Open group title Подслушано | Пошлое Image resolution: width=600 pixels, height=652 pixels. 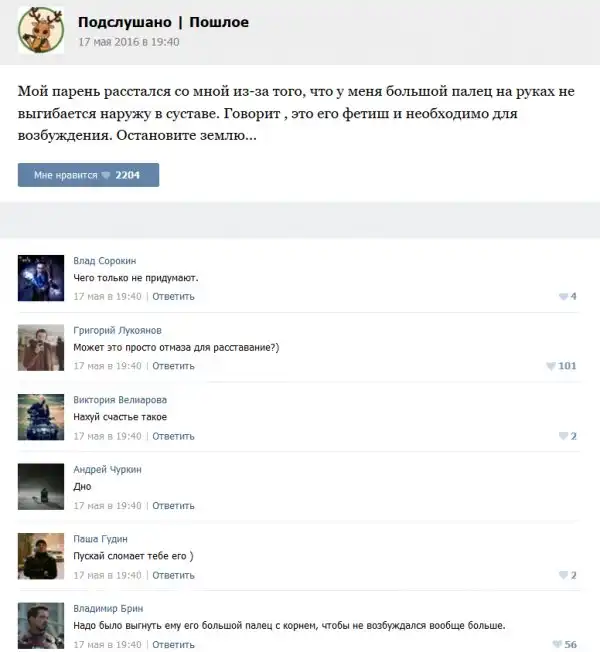[163, 22]
